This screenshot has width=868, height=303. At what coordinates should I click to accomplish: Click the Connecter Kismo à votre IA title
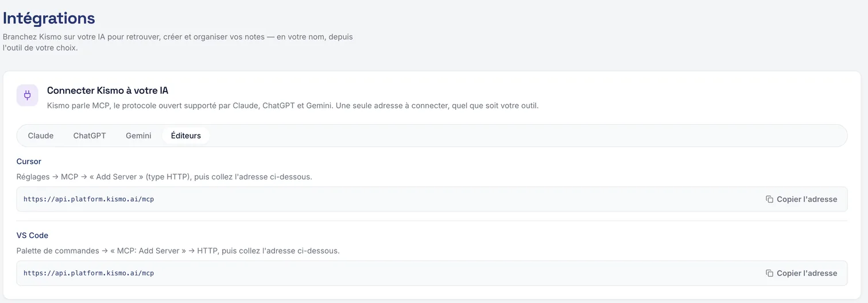[x=107, y=91]
